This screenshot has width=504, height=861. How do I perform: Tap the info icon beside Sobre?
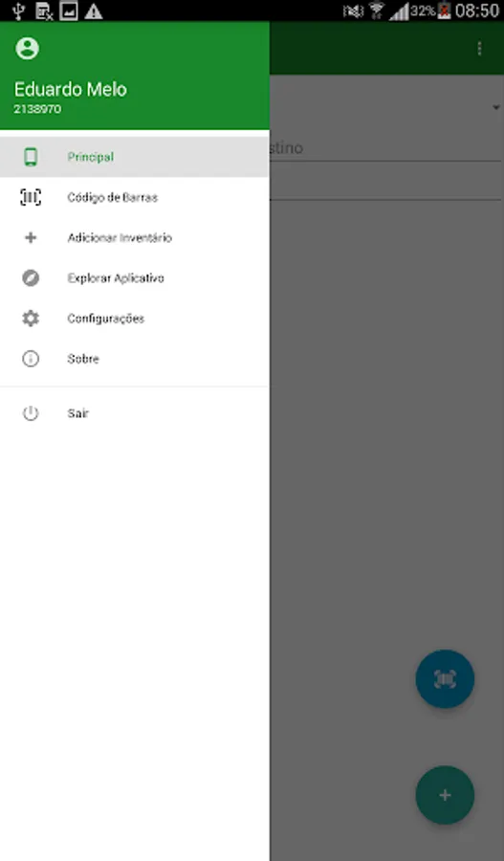(x=31, y=359)
